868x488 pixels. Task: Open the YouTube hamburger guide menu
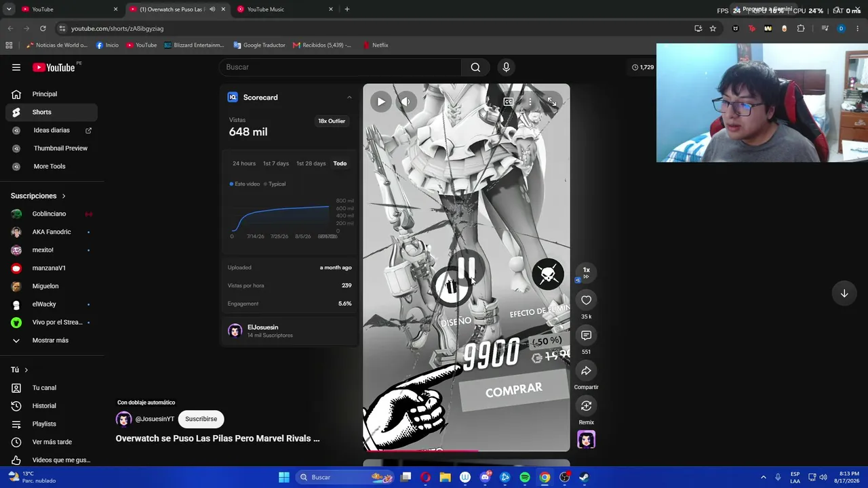(16, 67)
